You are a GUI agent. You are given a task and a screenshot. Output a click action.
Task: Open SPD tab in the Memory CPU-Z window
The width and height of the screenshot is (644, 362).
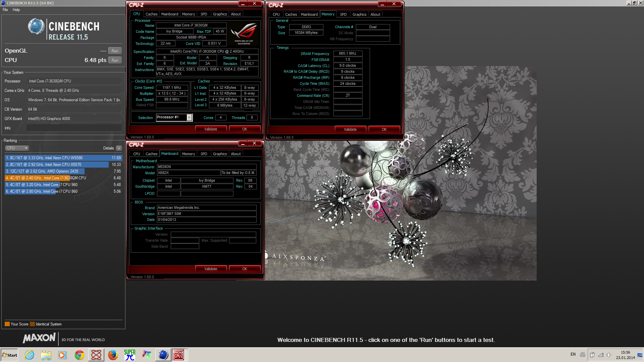click(343, 14)
